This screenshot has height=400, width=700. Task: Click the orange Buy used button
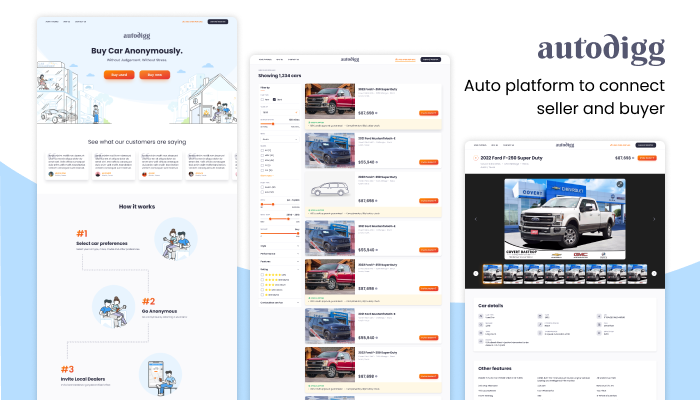(x=119, y=75)
